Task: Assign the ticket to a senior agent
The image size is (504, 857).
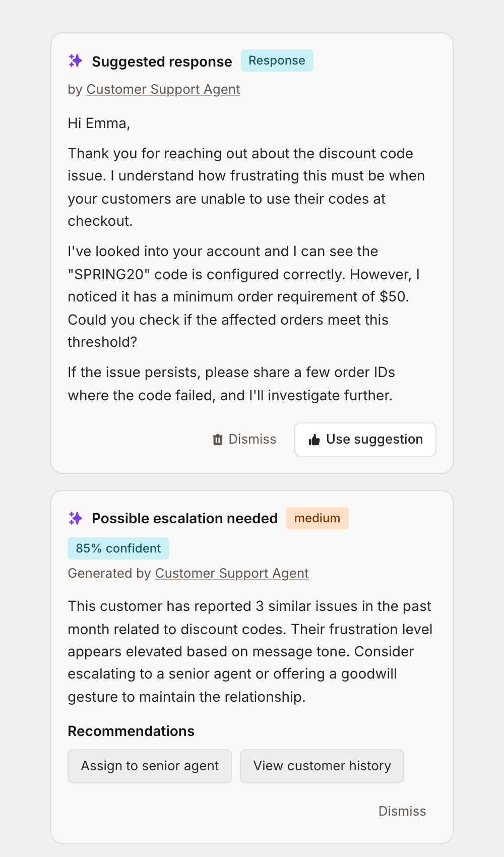Action: pos(149,766)
